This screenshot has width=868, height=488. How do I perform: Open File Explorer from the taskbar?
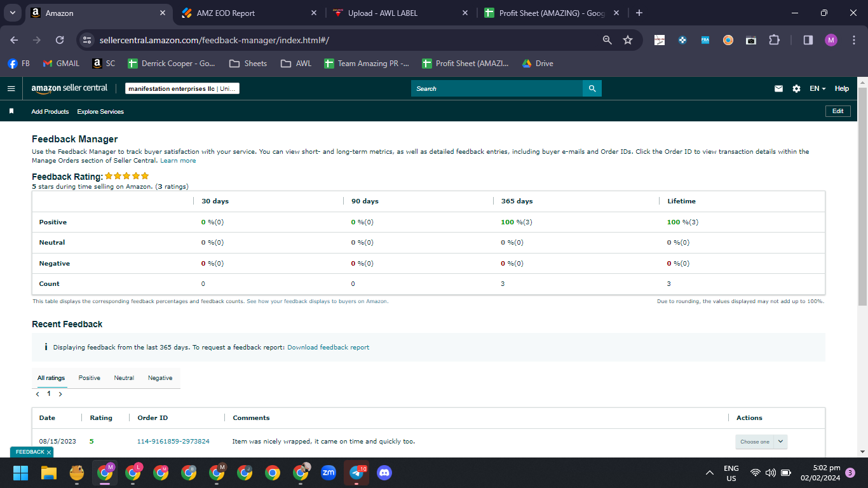[49, 473]
